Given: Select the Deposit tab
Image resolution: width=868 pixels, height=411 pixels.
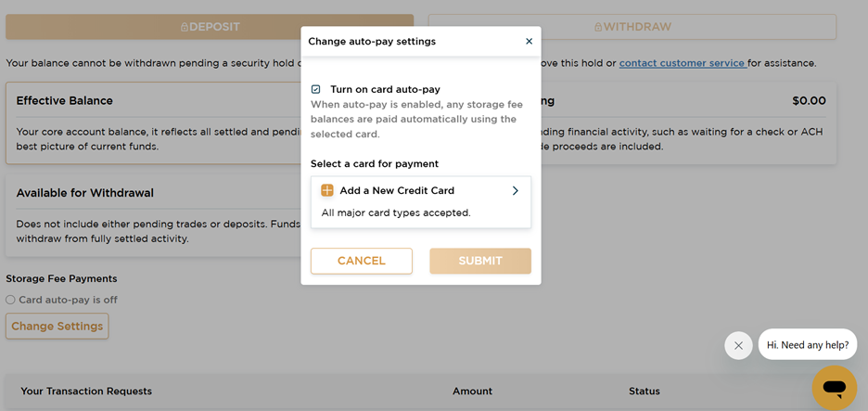Looking at the screenshot, I should (x=210, y=27).
